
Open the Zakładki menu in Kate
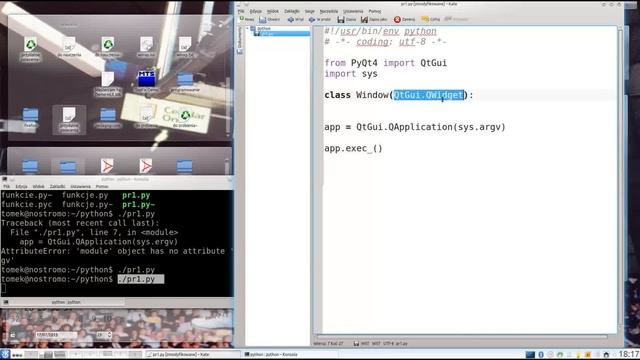pos(292,11)
